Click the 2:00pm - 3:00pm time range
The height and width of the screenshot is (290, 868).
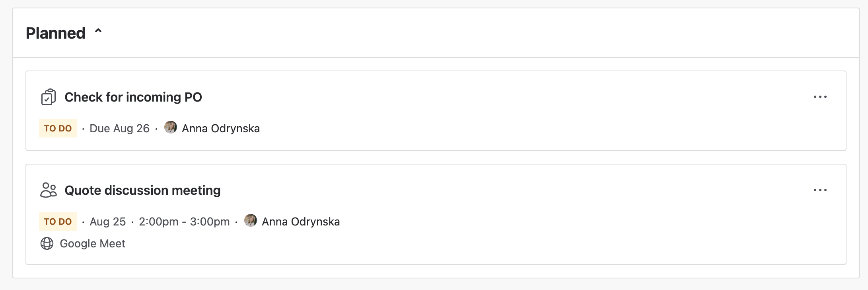click(x=184, y=221)
